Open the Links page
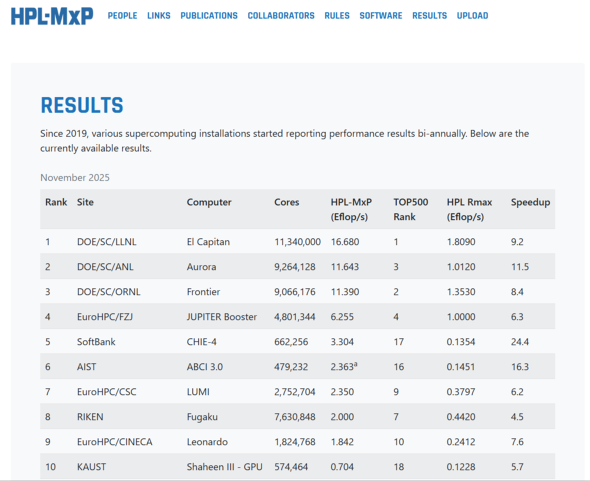The image size is (590, 481). pos(159,16)
